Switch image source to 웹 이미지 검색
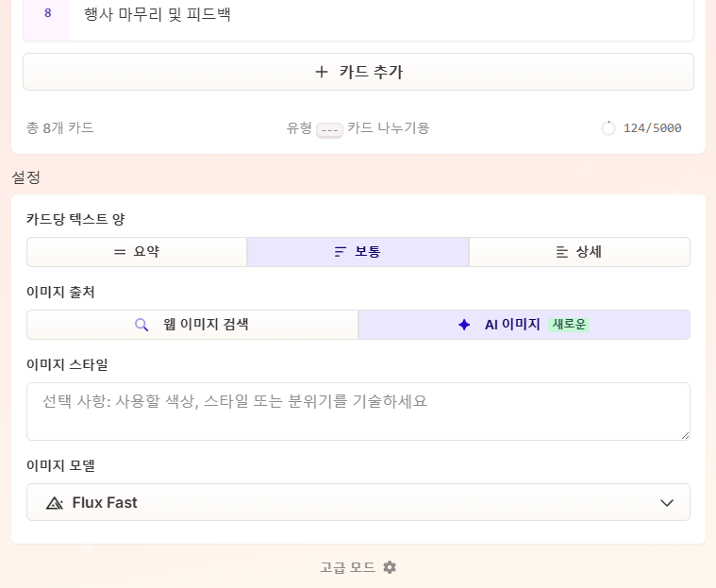Image resolution: width=716 pixels, height=588 pixels. click(x=192, y=325)
